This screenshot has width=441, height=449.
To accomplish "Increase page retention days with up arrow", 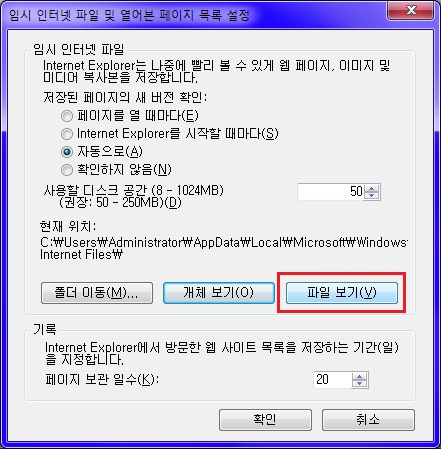I will click(359, 376).
